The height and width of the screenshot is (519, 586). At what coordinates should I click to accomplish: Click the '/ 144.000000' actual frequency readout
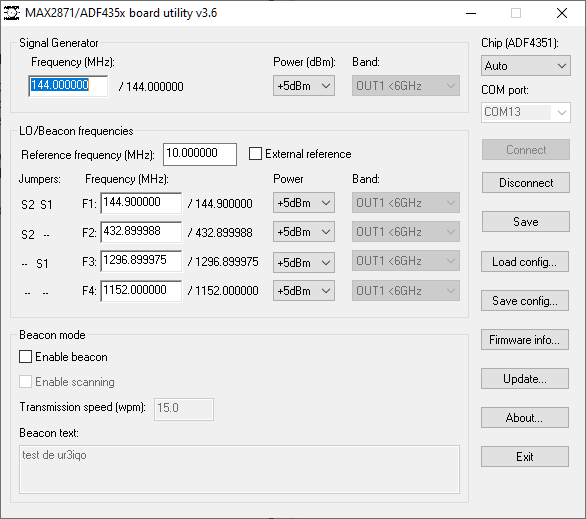click(x=151, y=87)
